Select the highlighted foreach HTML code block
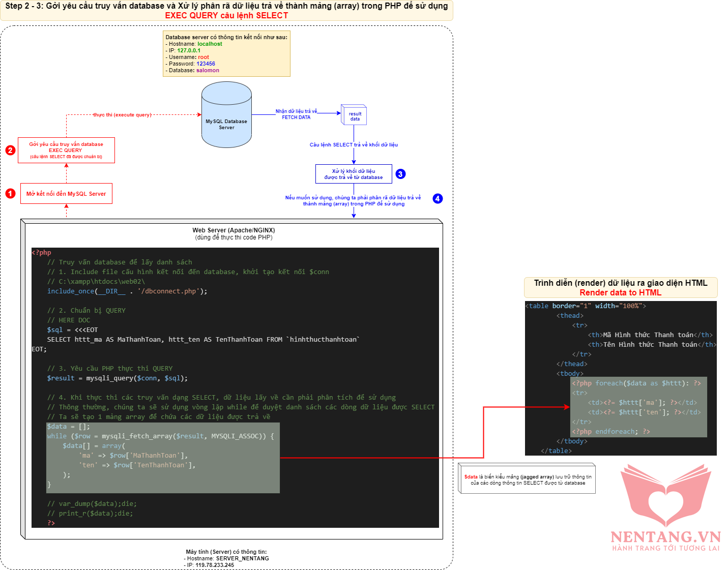Viewport: 728px width, 570px height. (x=638, y=407)
